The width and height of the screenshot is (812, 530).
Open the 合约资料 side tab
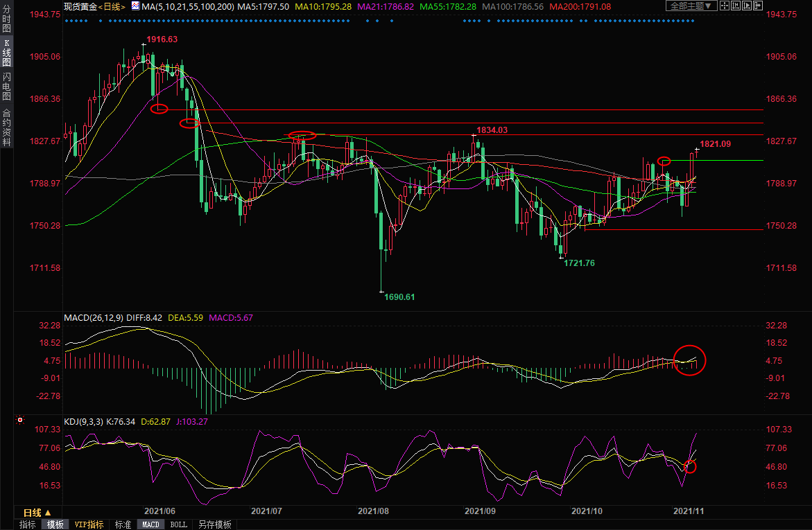click(6, 127)
